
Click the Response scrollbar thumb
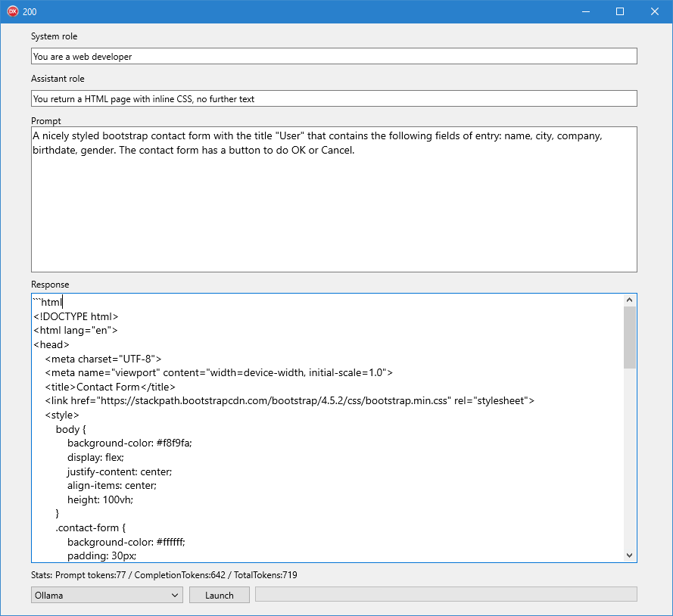click(x=630, y=338)
